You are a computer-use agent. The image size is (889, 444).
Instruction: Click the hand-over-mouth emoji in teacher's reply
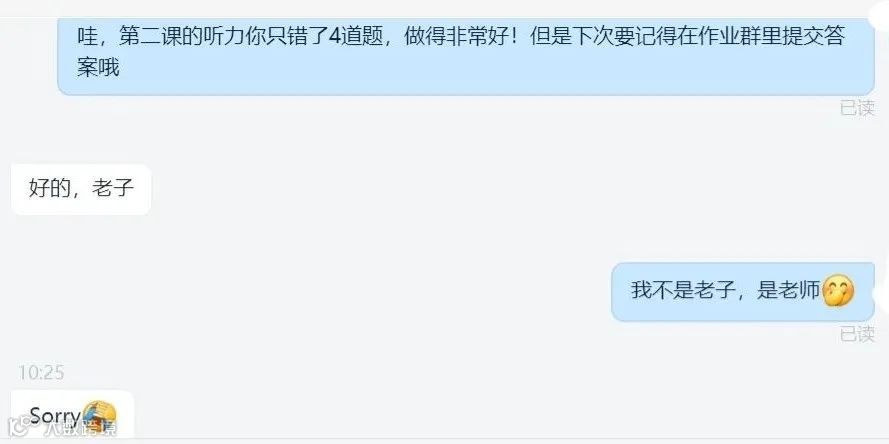(838, 291)
